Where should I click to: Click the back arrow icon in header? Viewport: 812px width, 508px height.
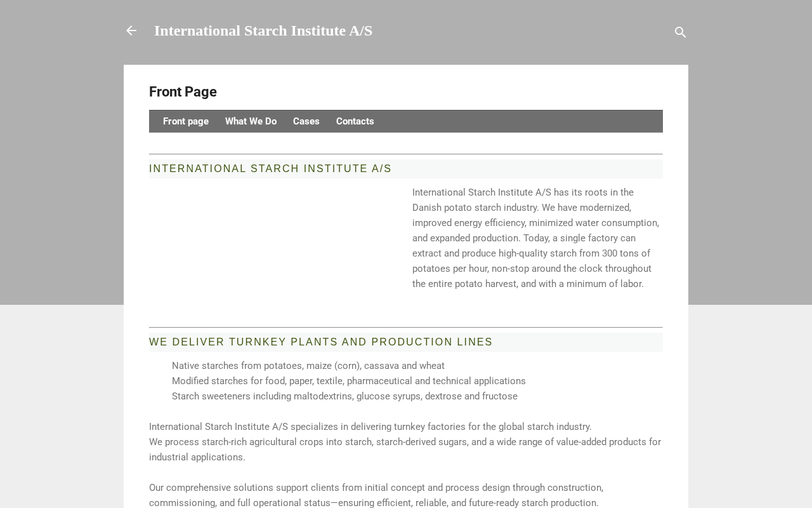(131, 30)
